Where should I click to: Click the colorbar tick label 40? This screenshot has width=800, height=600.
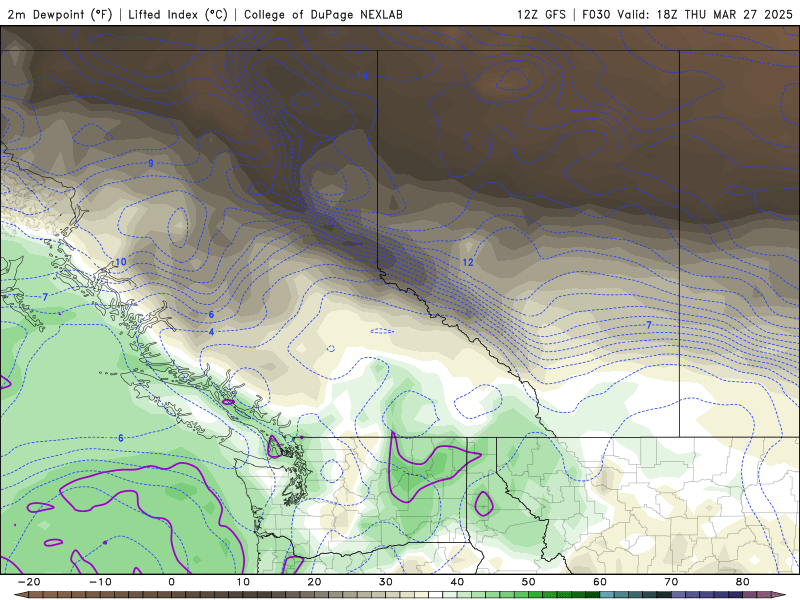457,582
